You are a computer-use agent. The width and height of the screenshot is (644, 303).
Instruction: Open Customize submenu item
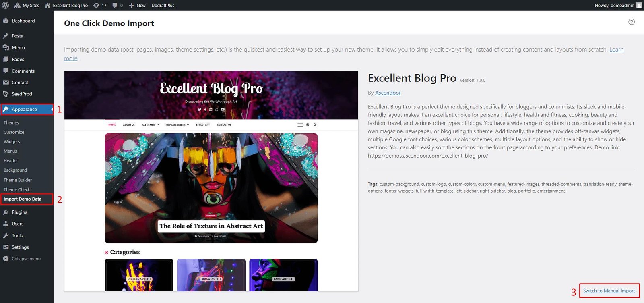[x=14, y=132]
